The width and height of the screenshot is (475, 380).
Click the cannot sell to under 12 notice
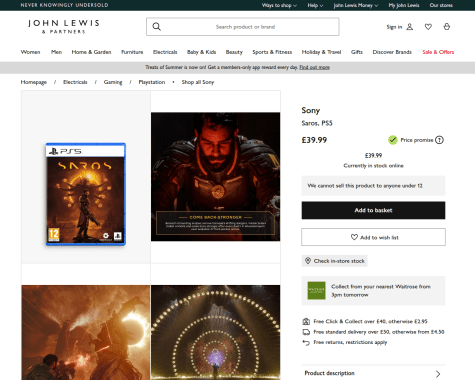[x=373, y=186]
